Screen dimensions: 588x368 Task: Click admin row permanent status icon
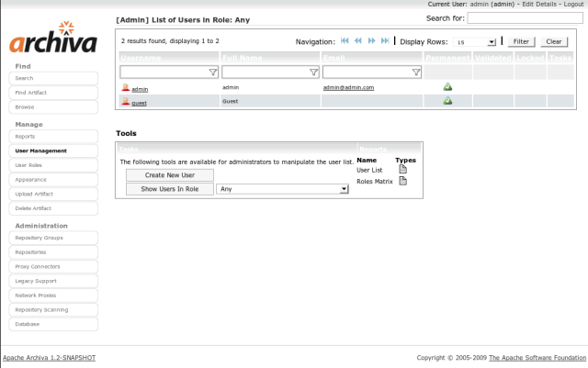(447, 87)
